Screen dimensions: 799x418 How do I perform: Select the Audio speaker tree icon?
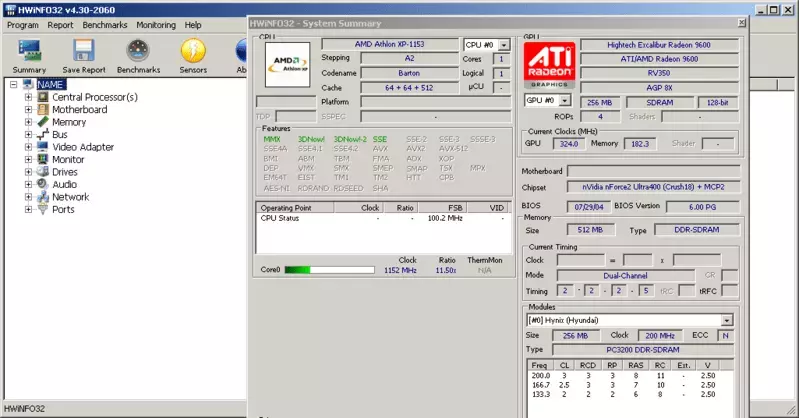[x=43, y=184]
